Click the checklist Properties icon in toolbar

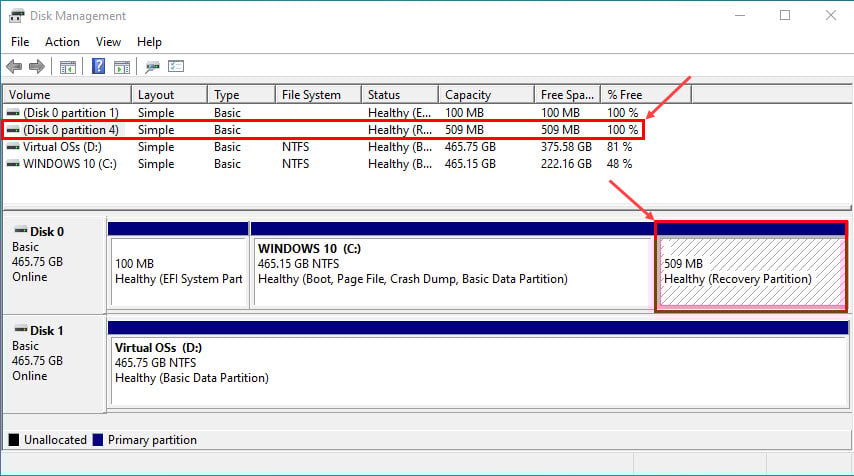click(x=176, y=67)
